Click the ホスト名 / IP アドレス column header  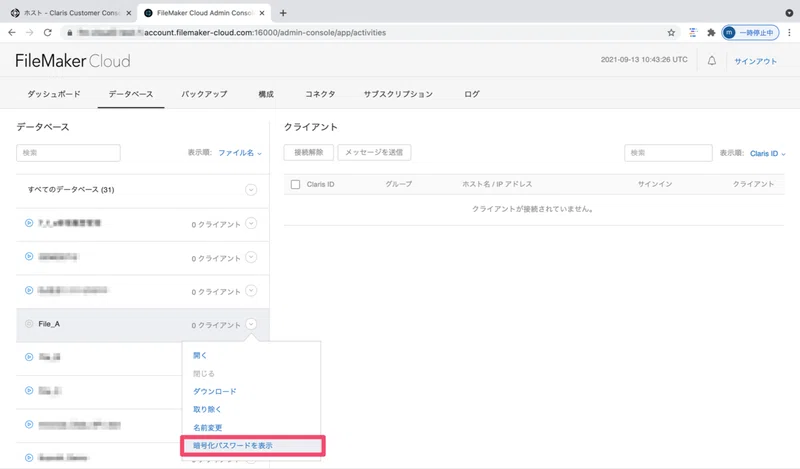[x=497, y=184]
